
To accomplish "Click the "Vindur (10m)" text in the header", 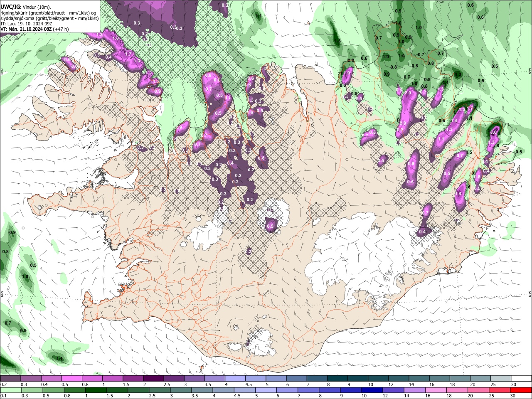I will pyautogui.click(x=37, y=7).
